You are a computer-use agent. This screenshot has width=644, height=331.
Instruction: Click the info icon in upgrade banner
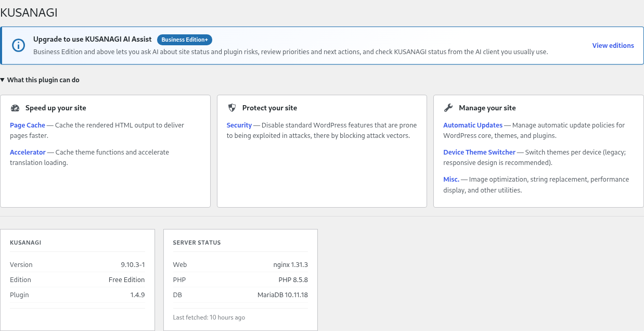click(x=18, y=45)
